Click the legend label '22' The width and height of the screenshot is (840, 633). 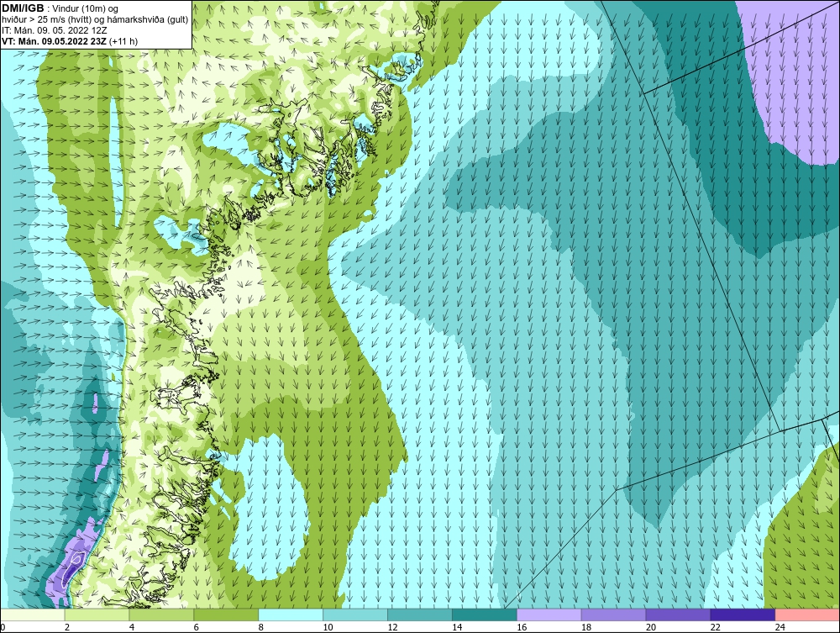pyautogui.click(x=716, y=627)
